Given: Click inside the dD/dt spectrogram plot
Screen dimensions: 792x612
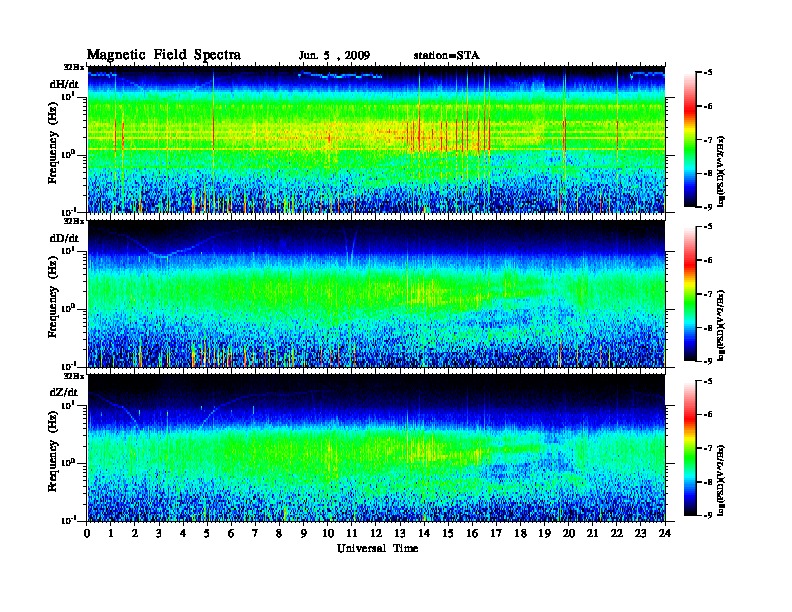Looking at the screenshot, I should coord(376,293).
